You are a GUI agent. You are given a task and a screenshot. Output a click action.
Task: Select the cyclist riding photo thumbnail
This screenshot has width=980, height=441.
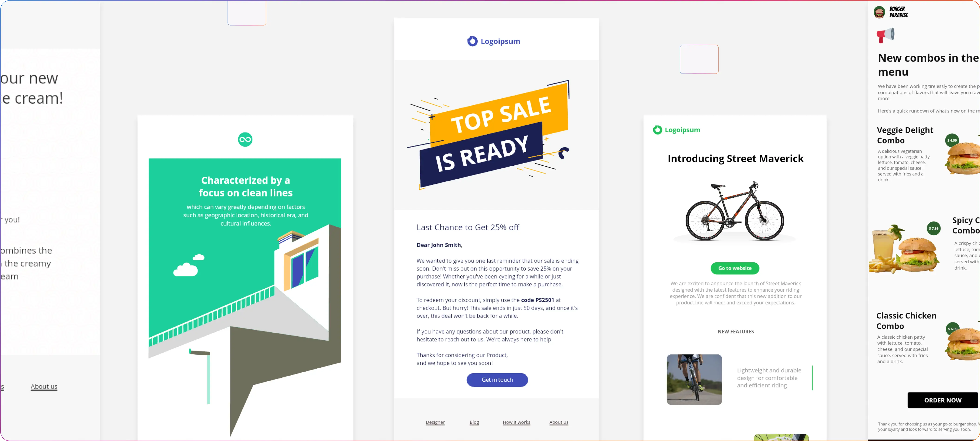pos(694,380)
